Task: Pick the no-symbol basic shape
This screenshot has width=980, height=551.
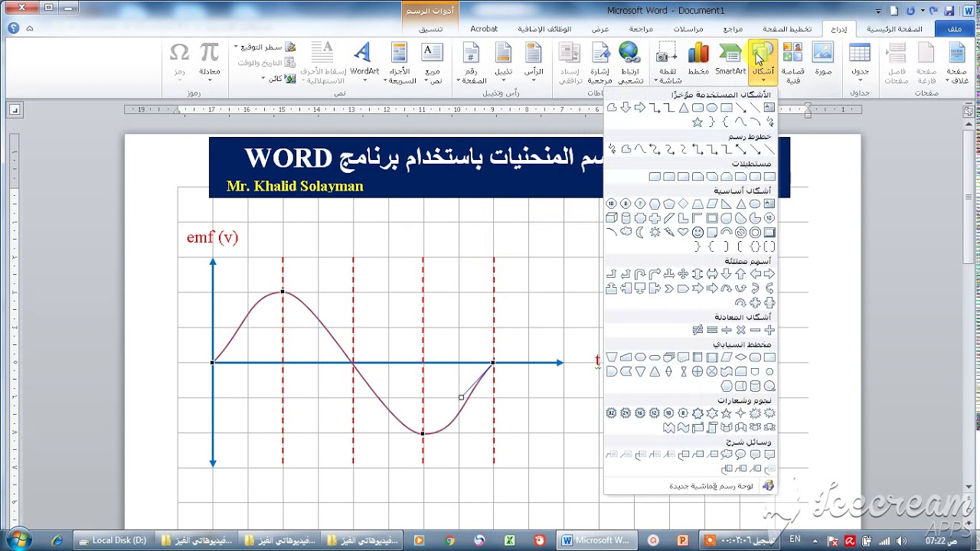Action: pos(740,232)
